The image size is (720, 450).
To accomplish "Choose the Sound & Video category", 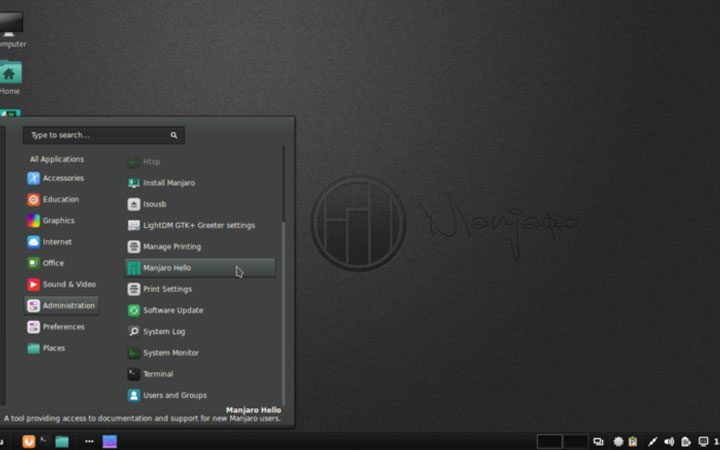I will click(62, 284).
